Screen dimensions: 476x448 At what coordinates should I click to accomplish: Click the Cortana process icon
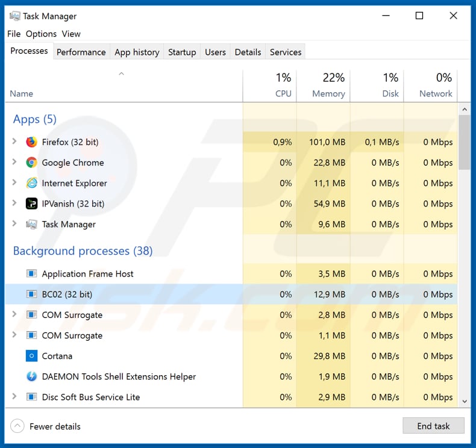point(31,356)
